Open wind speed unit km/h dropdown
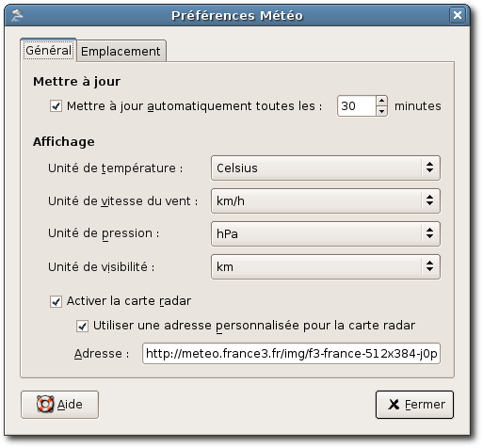 tap(326, 201)
